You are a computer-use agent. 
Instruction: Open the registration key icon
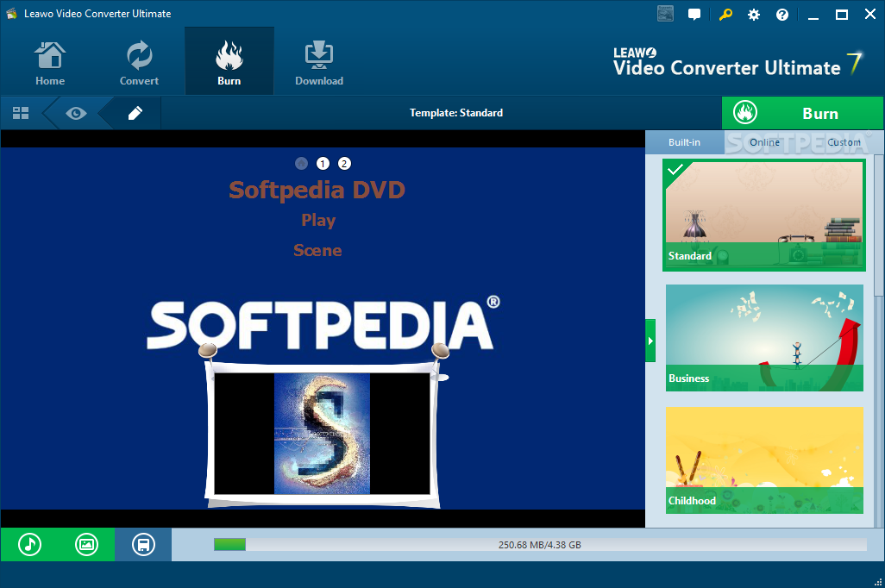[725, 14]
